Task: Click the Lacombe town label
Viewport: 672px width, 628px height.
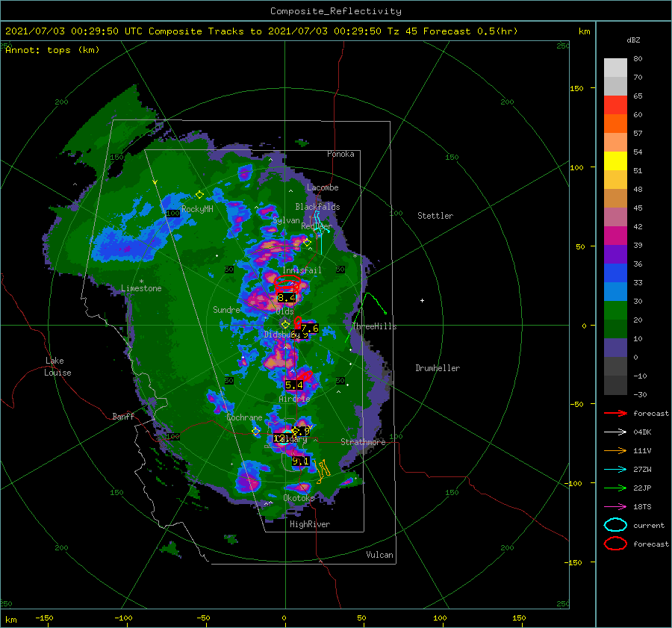Action: click(323, 187)
